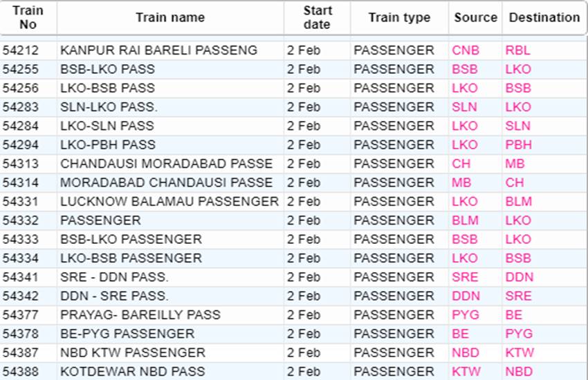Screen dimensions: 588x380
Task: Sort by the Train name column header
Action: point(170,17)
